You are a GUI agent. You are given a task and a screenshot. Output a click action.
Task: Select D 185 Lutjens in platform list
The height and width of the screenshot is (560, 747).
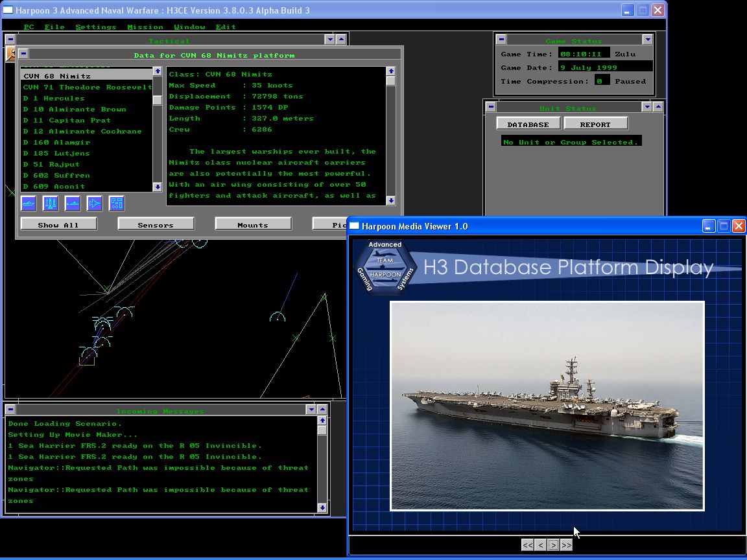(56, 154)
